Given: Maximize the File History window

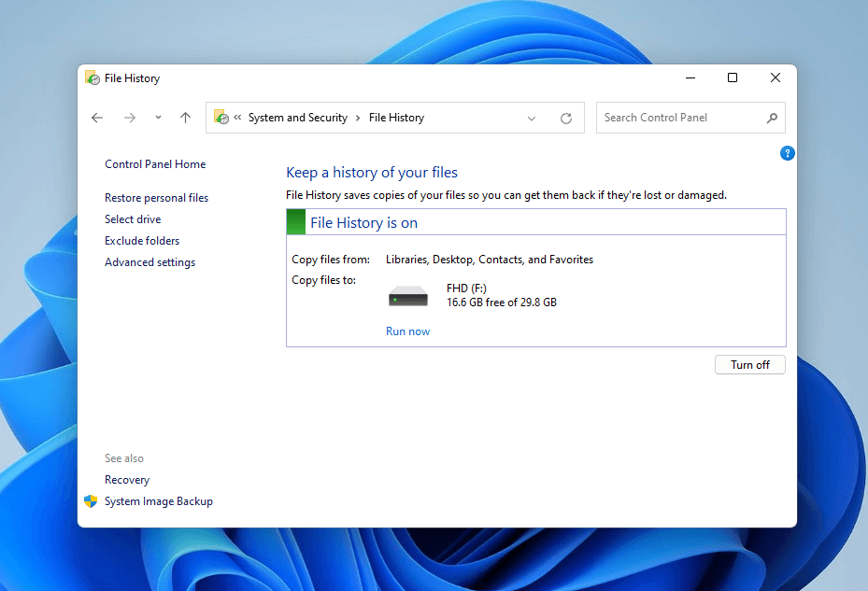Looking at the screenshot, I should [x=733, y=78].
